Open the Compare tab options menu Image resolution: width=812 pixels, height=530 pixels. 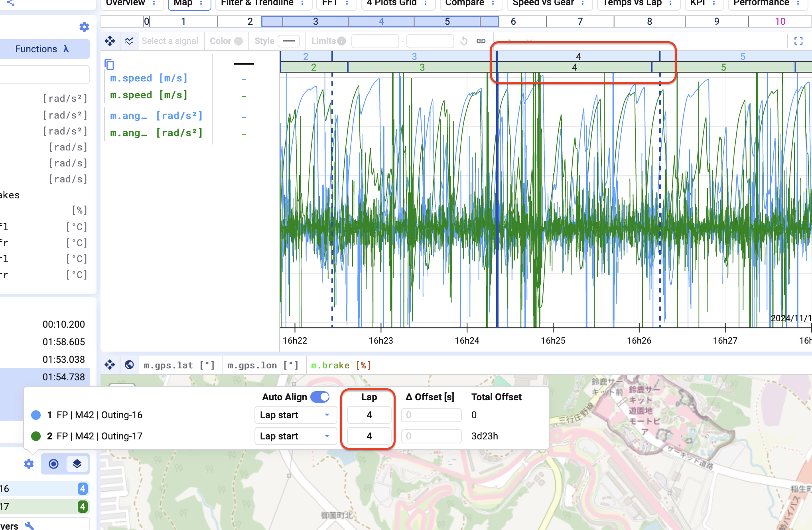coord(493,3)
